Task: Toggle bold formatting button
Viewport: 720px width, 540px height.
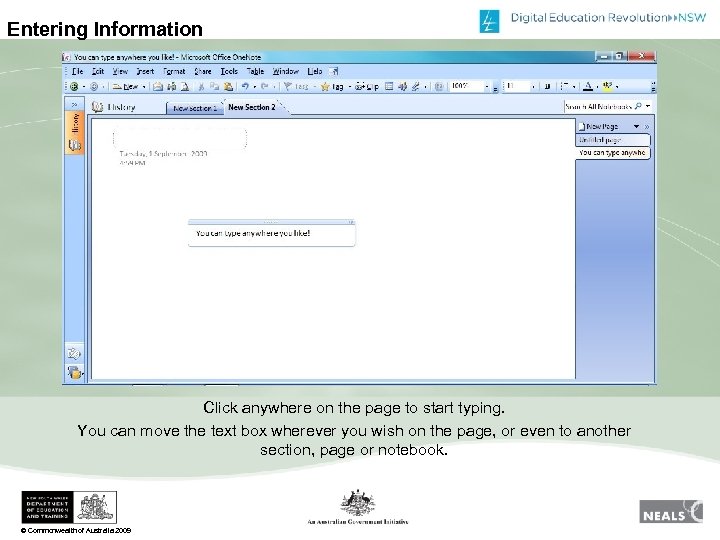Action: click(x=547, y=86)
